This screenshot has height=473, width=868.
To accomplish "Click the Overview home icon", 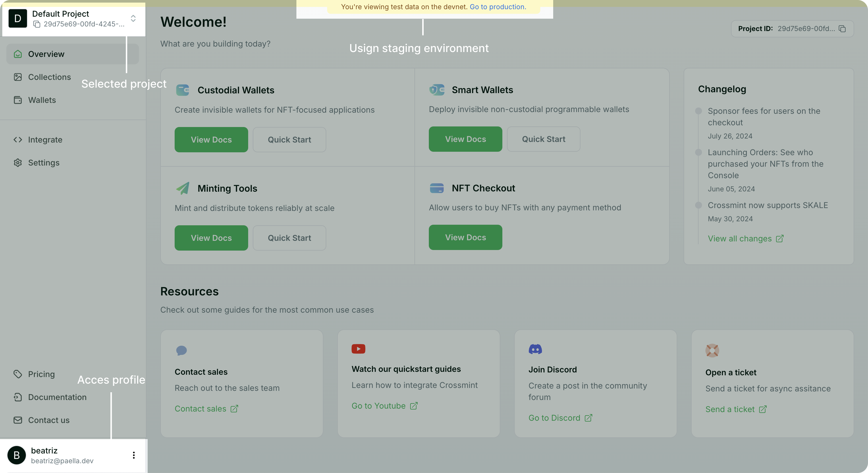I will (x=18, y=54).
